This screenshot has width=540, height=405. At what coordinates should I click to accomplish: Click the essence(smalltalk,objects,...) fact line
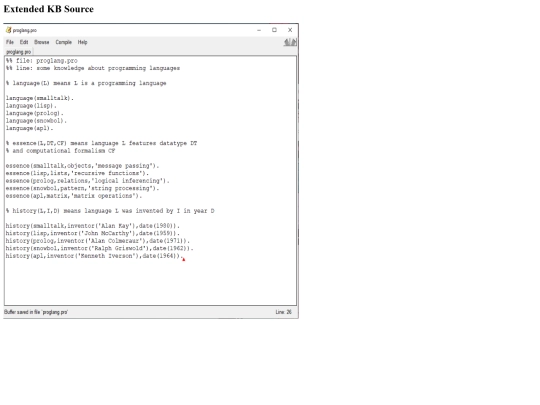pyautogui.click(x=82, y=166)
